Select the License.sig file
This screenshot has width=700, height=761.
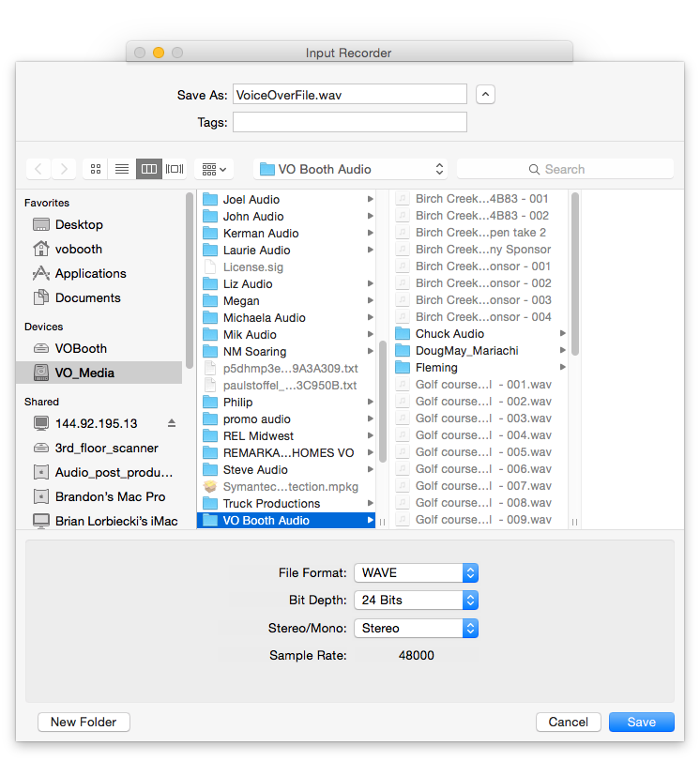pyautogui.click(x=286, y=266)
